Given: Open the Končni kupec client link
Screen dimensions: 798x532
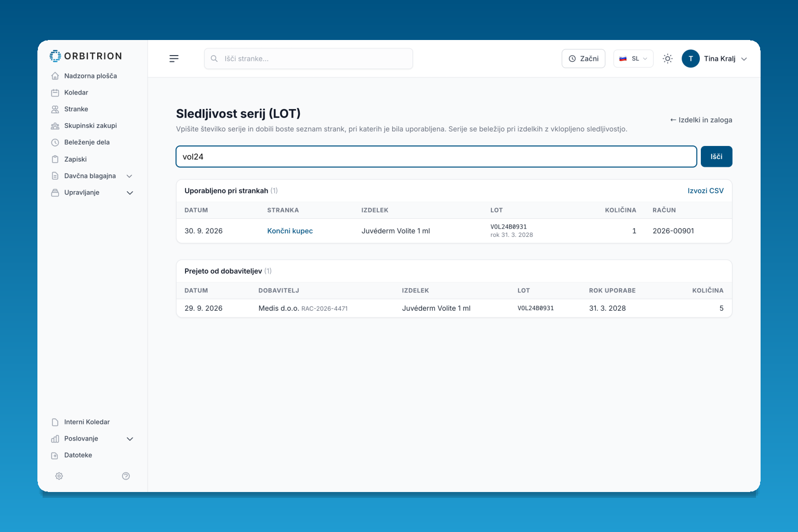Looking at the screenshot, I should pyautogui.click(x=290, y=231).
